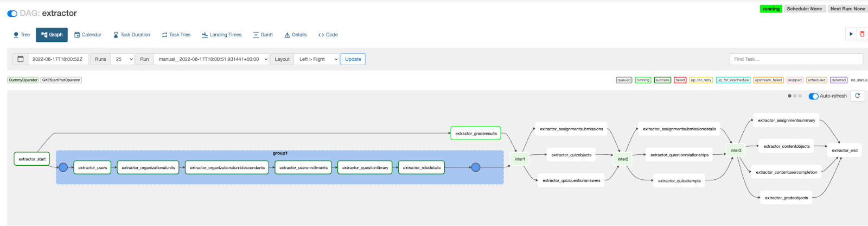This screenshot has width=868, height=226.
Task: Switch to the Graph view tab
Action: coord(52,35)
